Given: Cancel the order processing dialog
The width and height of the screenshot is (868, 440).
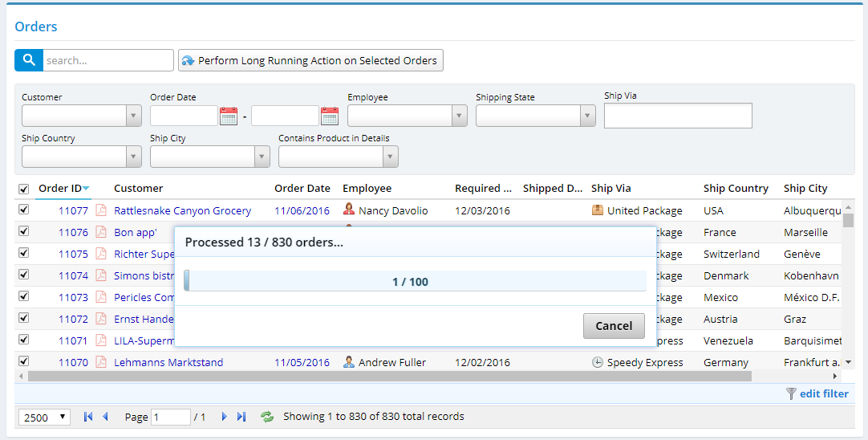Looking at the screenshot, I should coord(614,325).
